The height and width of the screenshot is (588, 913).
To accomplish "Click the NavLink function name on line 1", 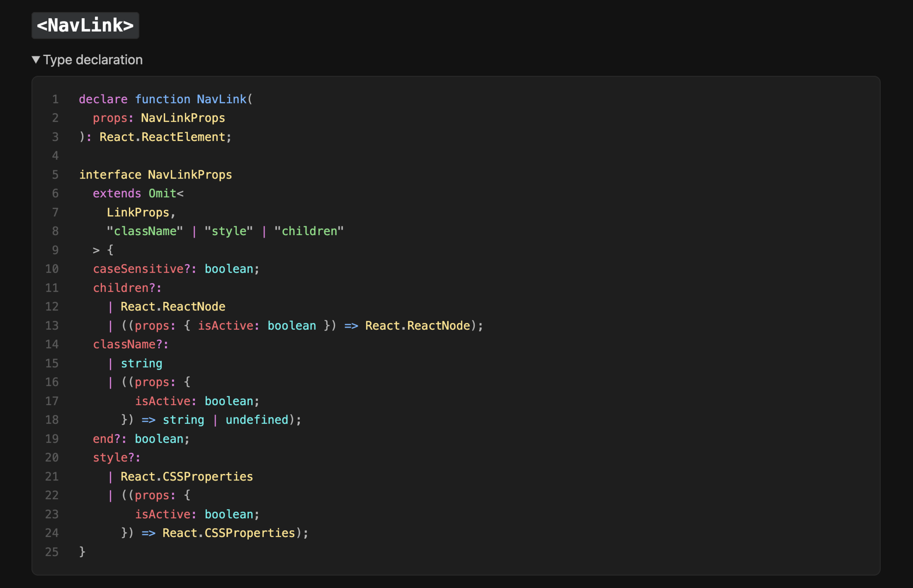I will tap(221, 99).
